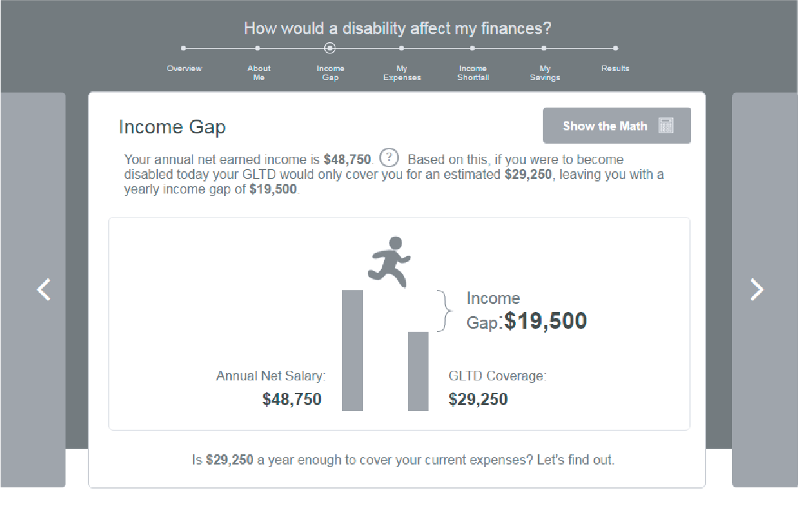Image resolution: width=812 pixels, height=506 pixels.
Task: Click the Income Gap curly brace icon
Action: [444, 310]
